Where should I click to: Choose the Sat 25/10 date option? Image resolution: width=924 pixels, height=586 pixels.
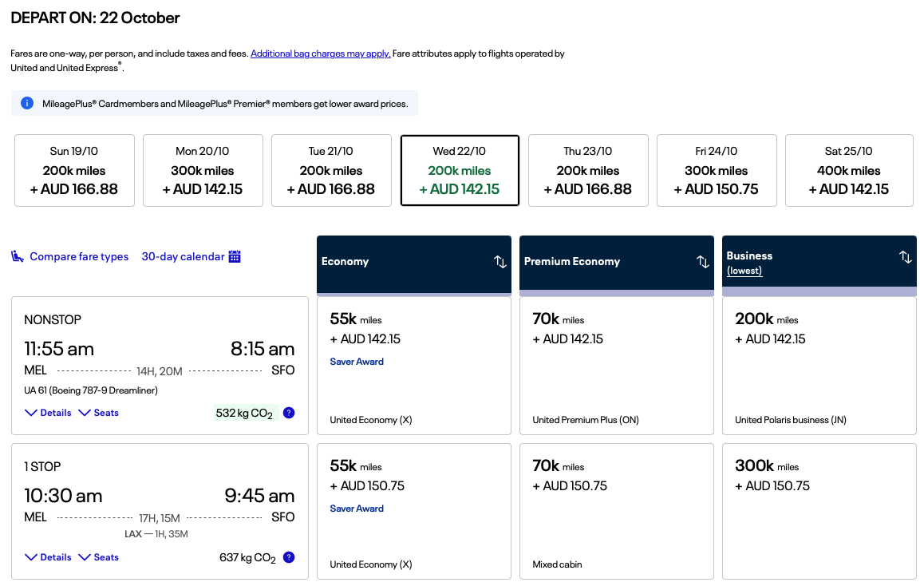point(848,170)
